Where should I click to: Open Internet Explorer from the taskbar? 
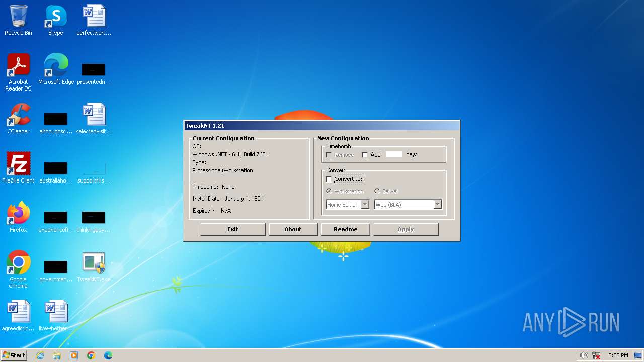point(40,355)
